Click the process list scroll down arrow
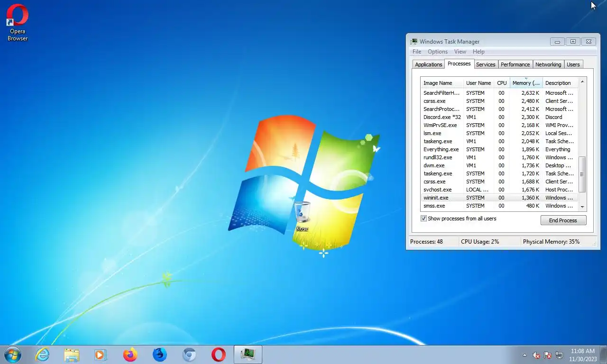The image size is (607, 364). click(582, 207)
